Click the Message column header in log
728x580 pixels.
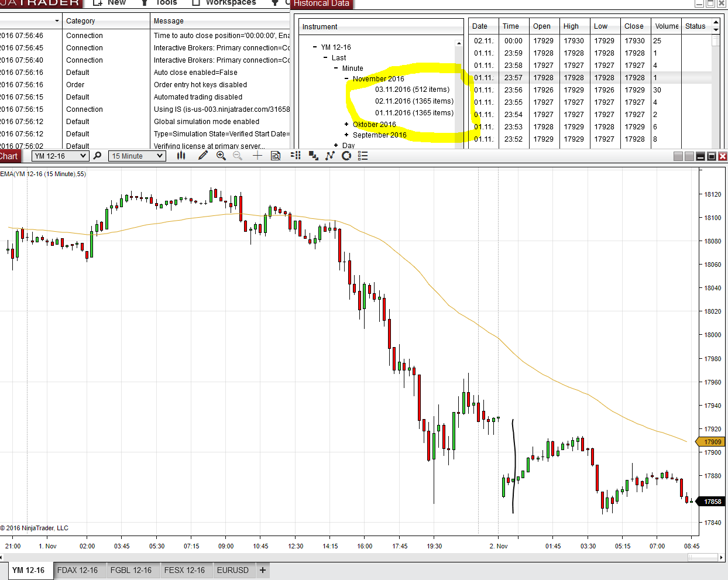221,21
